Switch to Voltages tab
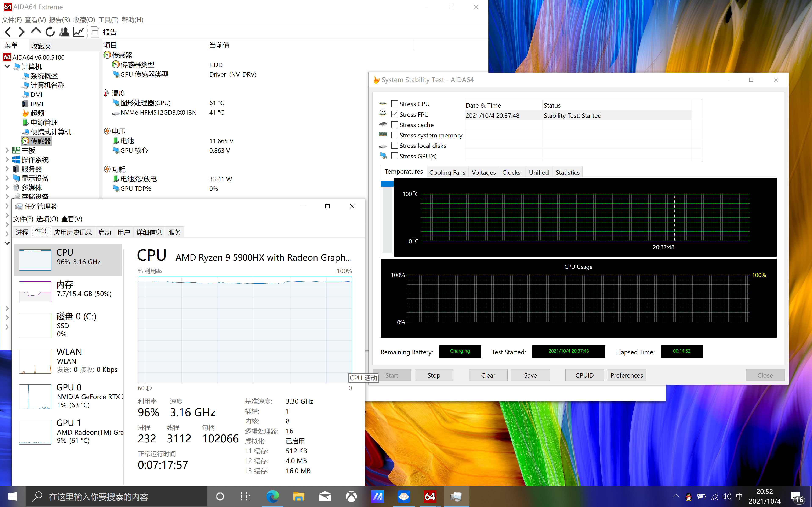This screenshot has height=507, width=812. pyautogui.click(x=483, y=172)
